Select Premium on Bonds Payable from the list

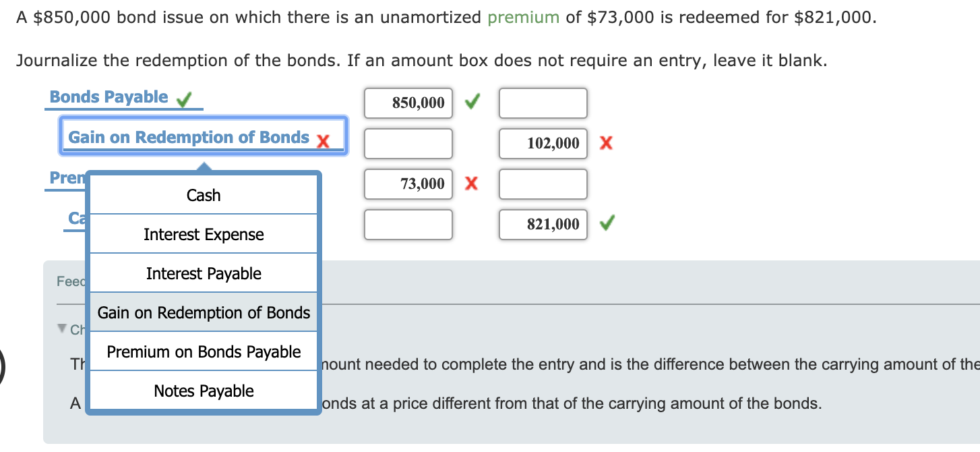[202, 351]
